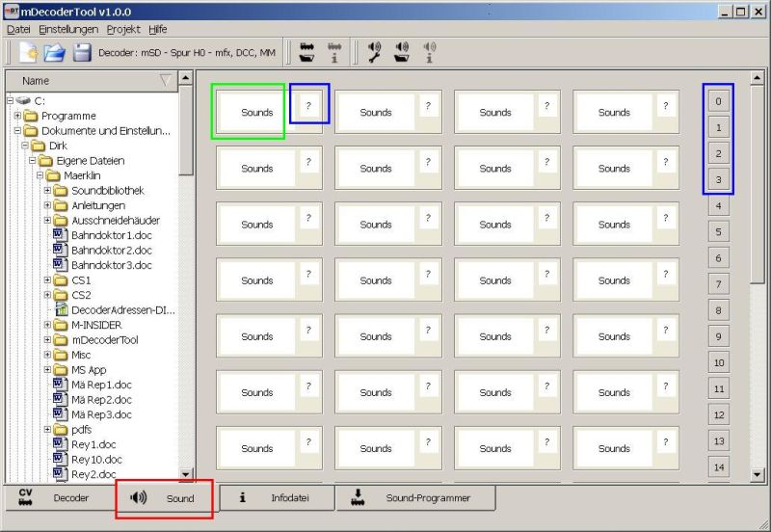Select the DecoderAdressen-DI... file
The width and height of the screenshot is (771, 532).
point(115,309)
